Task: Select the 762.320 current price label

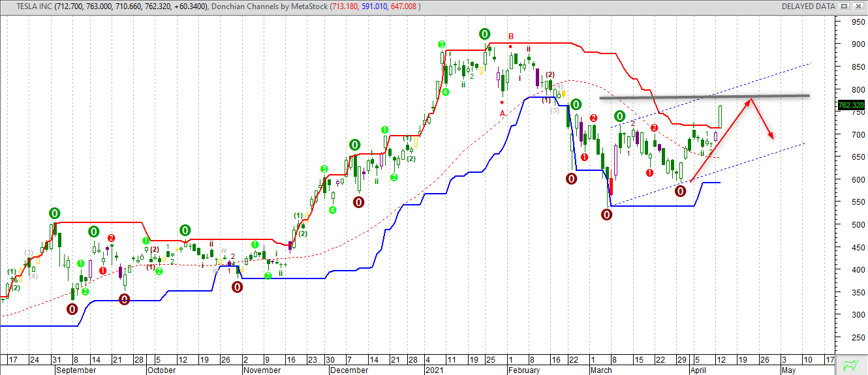Action: click(851, 105)
